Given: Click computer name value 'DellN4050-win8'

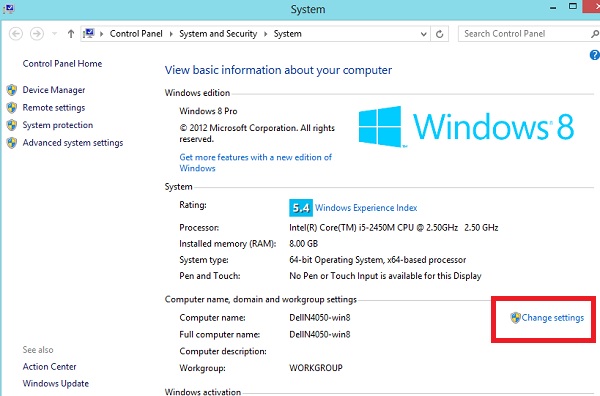Looking at the screenshot, I should click(x=320, y=318).
